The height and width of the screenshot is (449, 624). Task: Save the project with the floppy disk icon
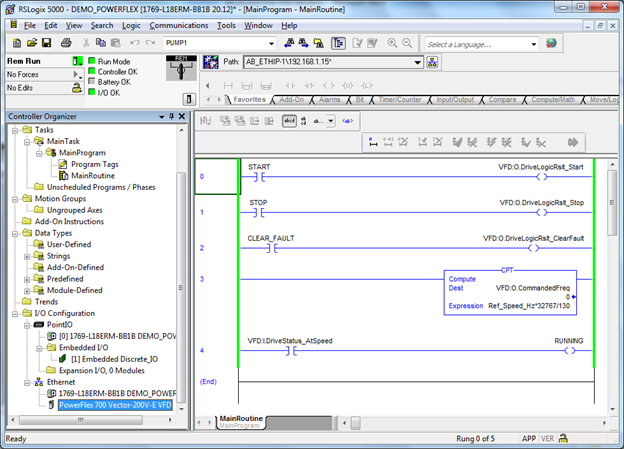(x=47, y=43)
